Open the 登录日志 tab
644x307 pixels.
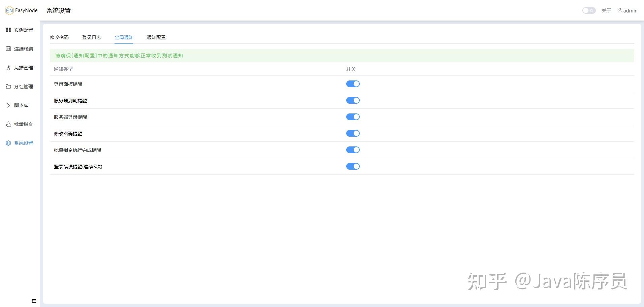(91, 37)
